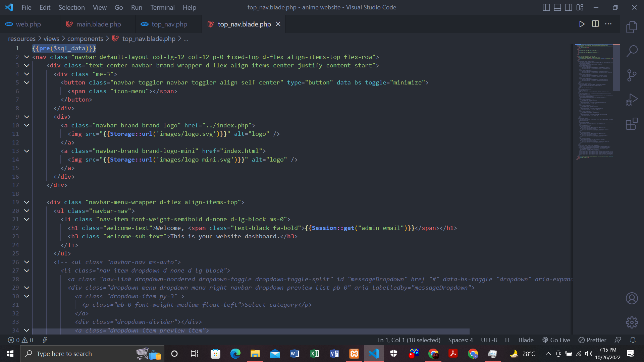This screenshot has height=362, width=644.
Task: Open the View menu
Action: pos(100,7)
